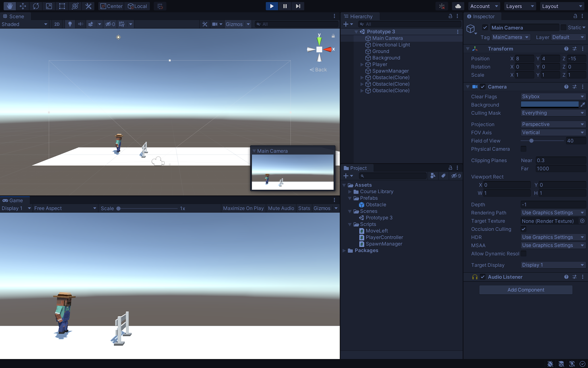
Task: Disable the Camera component checkbox
Action: [x=483, y=87]
